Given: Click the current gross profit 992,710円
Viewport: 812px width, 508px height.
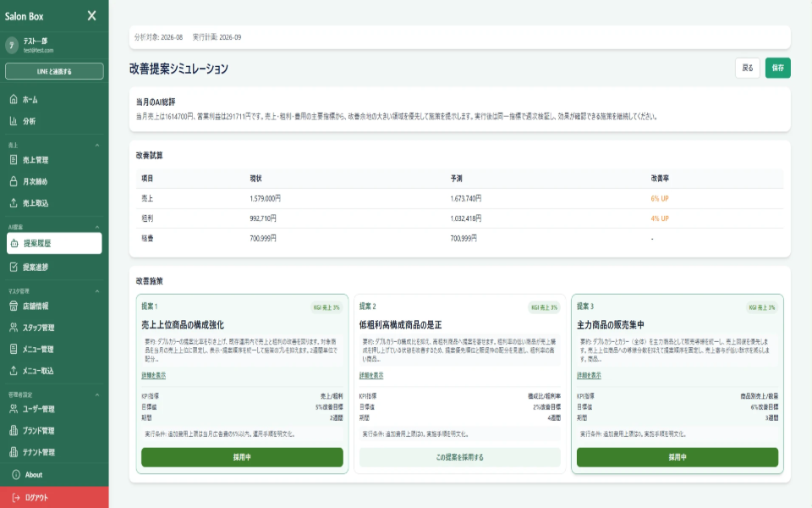Looking at the screenshot, I should [263, 218].
